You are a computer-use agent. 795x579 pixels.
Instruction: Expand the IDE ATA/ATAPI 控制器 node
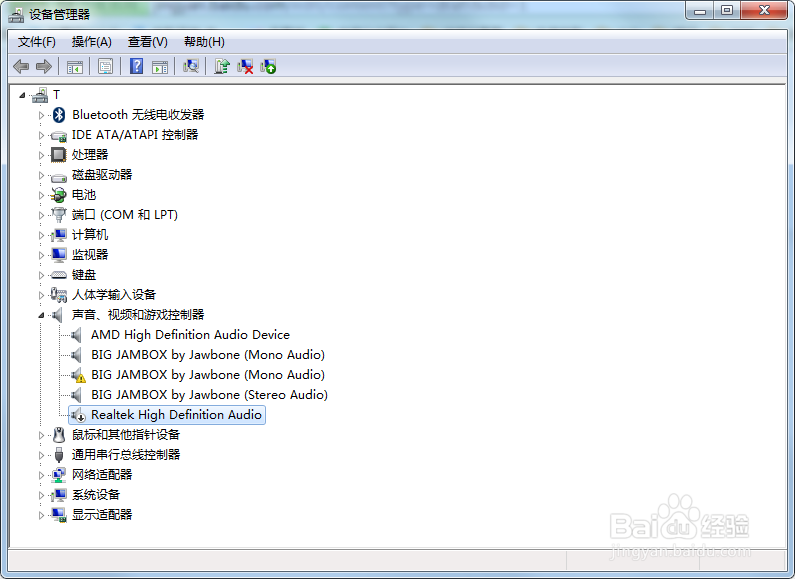(42, 135)
